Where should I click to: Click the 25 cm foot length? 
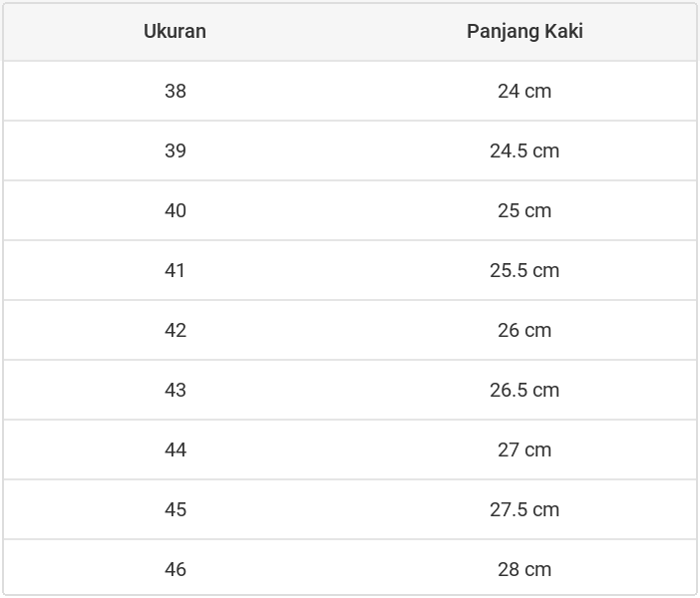(525, 210)
